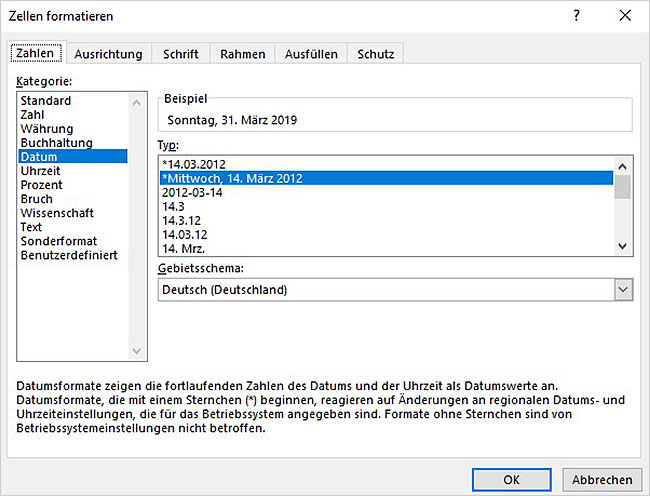Choose the Wissenschaft category
Screen dimensions: 650x496
tap(73, 213)
